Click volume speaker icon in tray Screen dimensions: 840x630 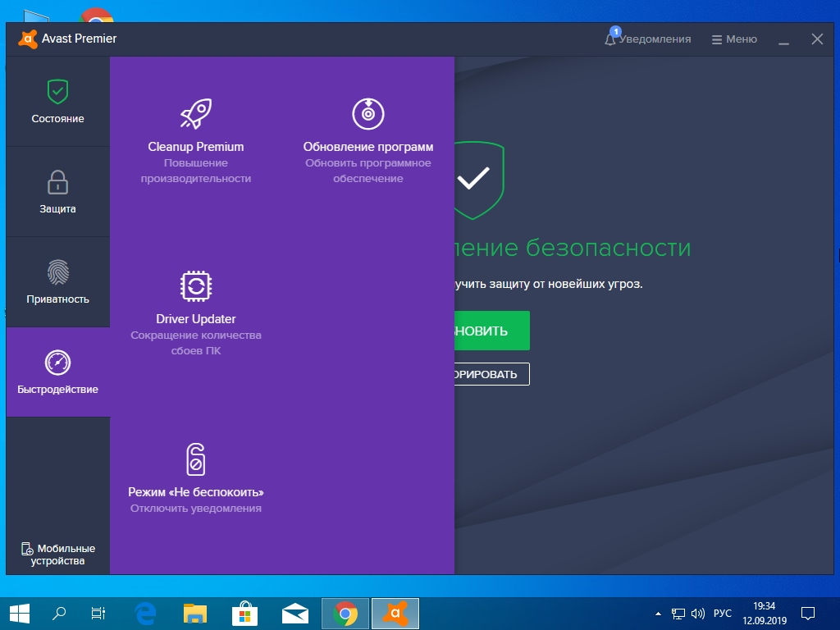tap(698, 614)
